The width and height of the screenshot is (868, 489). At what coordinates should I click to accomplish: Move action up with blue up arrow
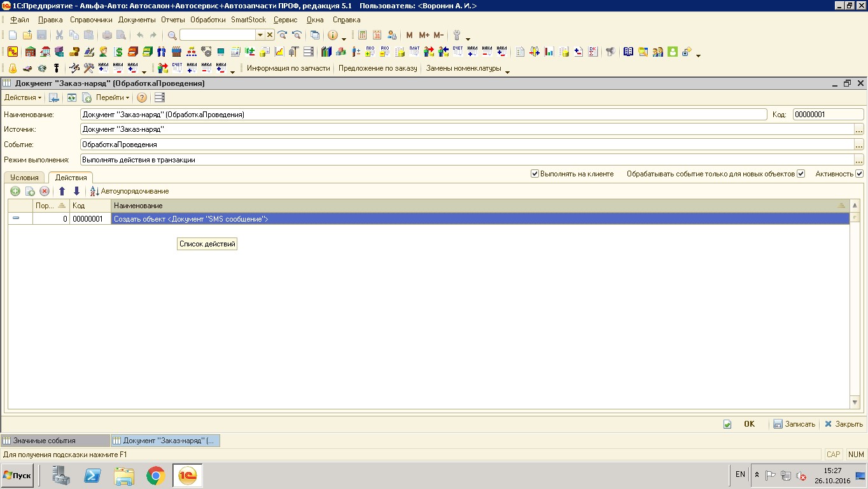62,191
